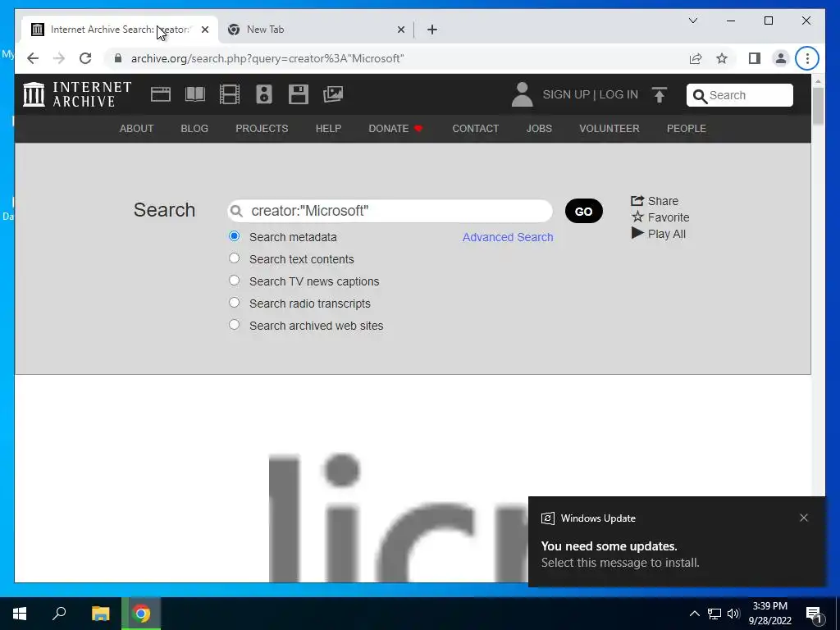Click the creator:"Microsoft" search field
840x630 pixels.
pos(390,211)
